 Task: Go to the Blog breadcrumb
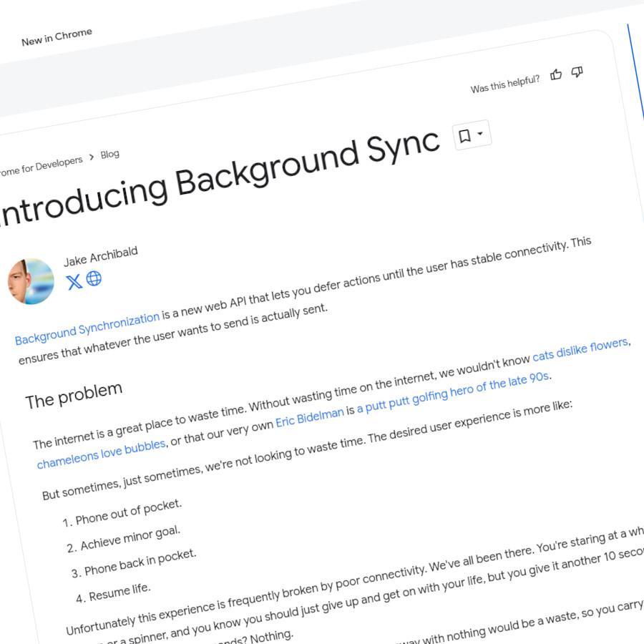click(x=109, y=155)
